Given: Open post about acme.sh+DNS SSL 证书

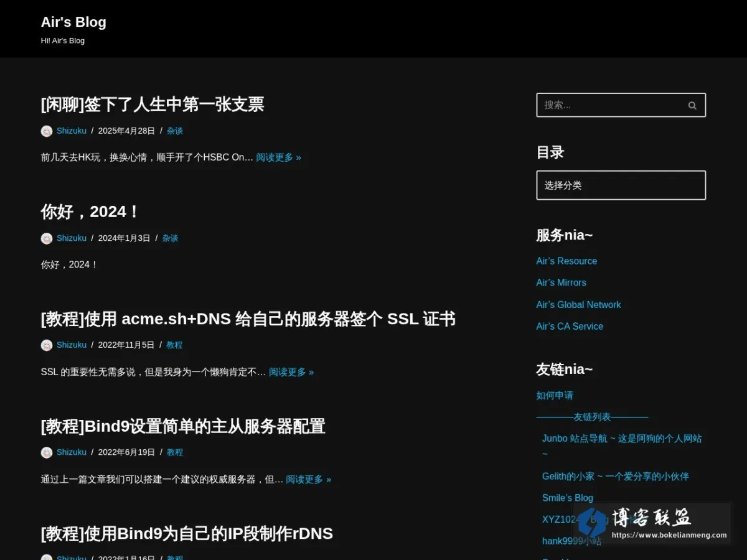Looking at the screenshot, I should click(x=248, y=319).
